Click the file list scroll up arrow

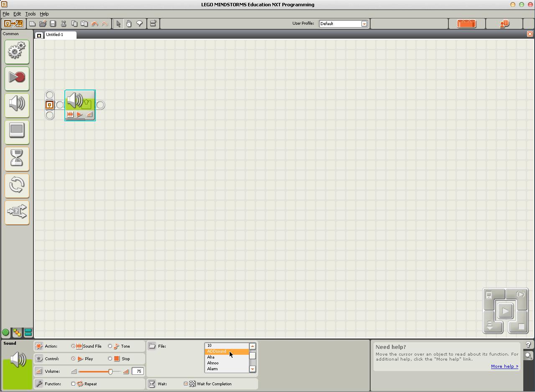pos(252,346)
